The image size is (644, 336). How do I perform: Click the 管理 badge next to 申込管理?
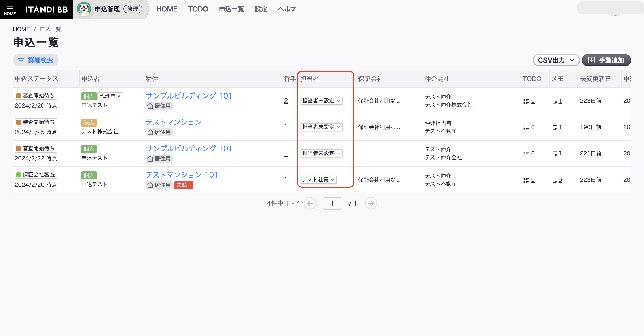133,9
